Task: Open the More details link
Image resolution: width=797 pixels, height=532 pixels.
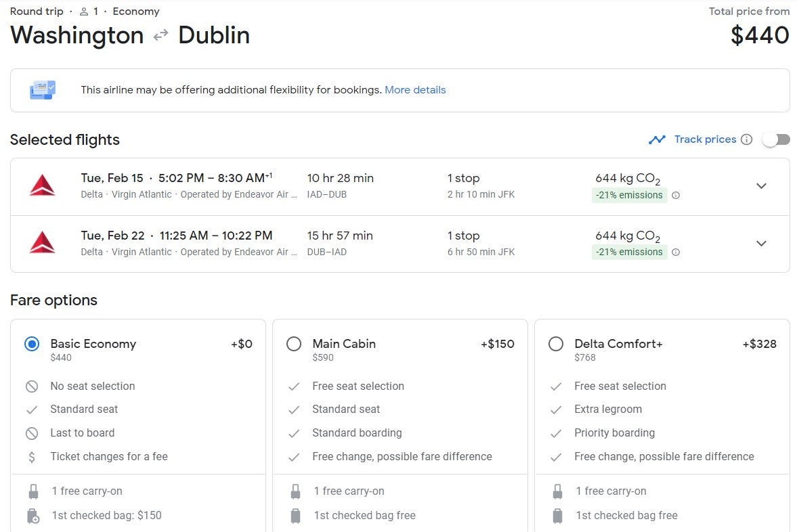Action: 415,90
